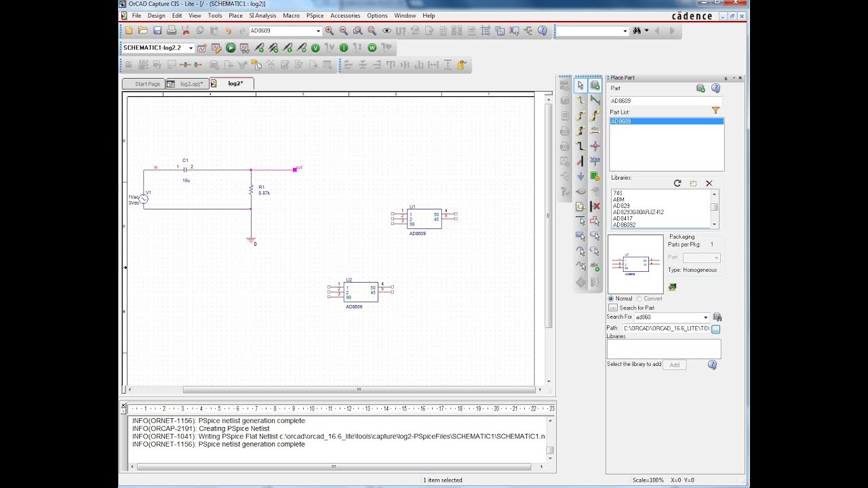Select the Place Junction tool

click(595, 145)
